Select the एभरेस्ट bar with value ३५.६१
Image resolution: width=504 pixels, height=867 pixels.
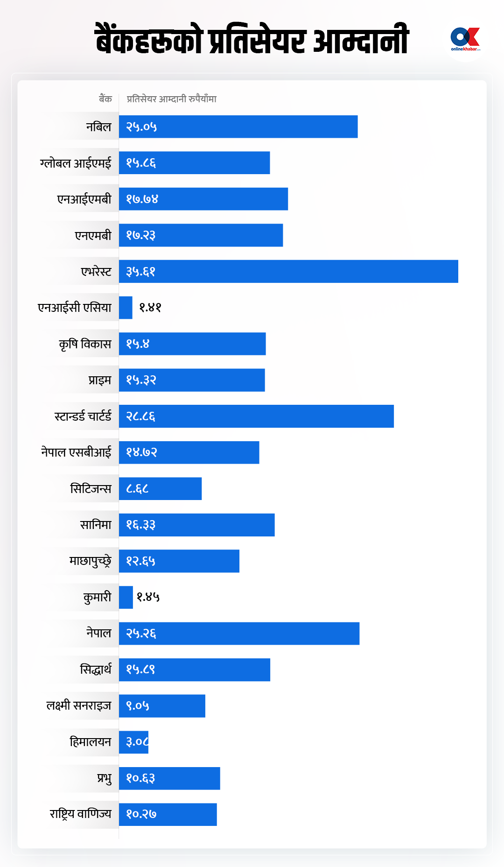[288, 271]
